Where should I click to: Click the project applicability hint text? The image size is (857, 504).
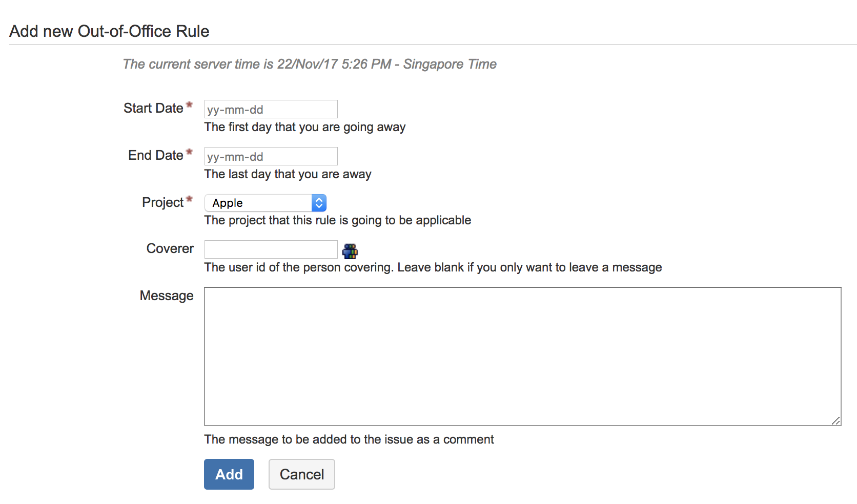pos(337,220)
